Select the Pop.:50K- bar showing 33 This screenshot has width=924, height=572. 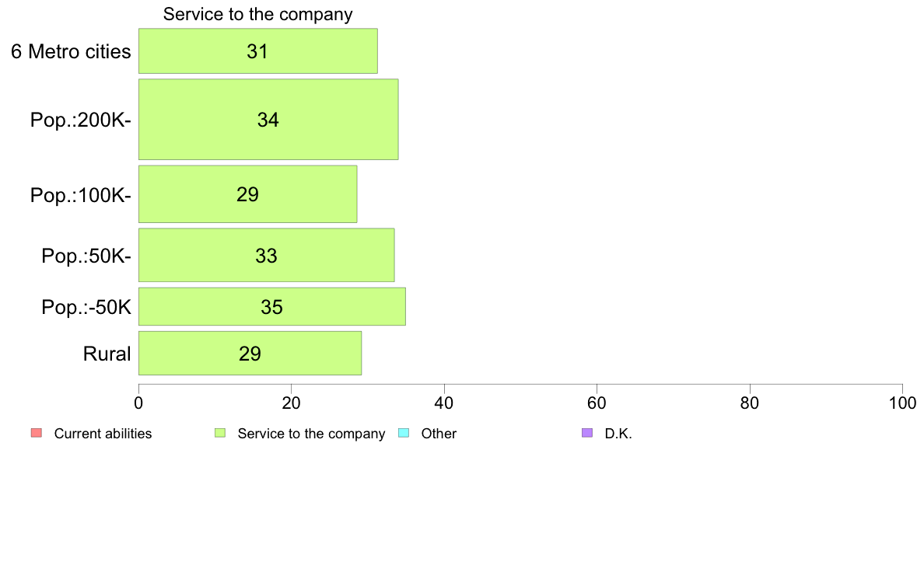point(266,255)
